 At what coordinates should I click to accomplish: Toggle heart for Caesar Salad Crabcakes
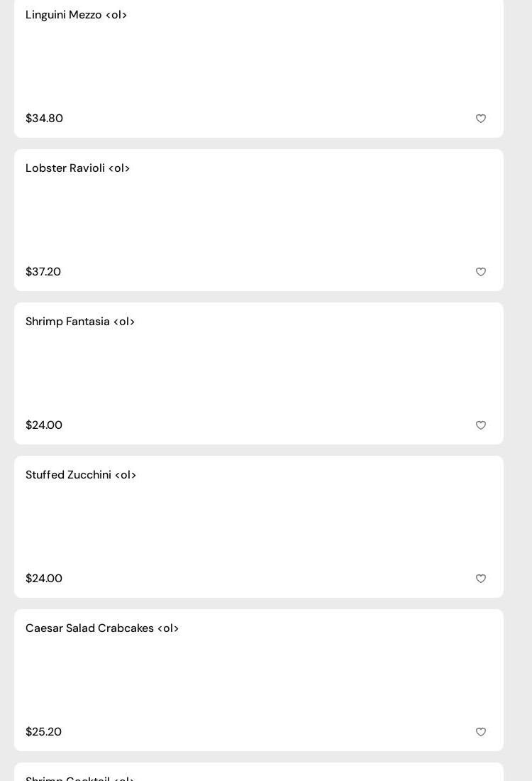click(481, 732)
